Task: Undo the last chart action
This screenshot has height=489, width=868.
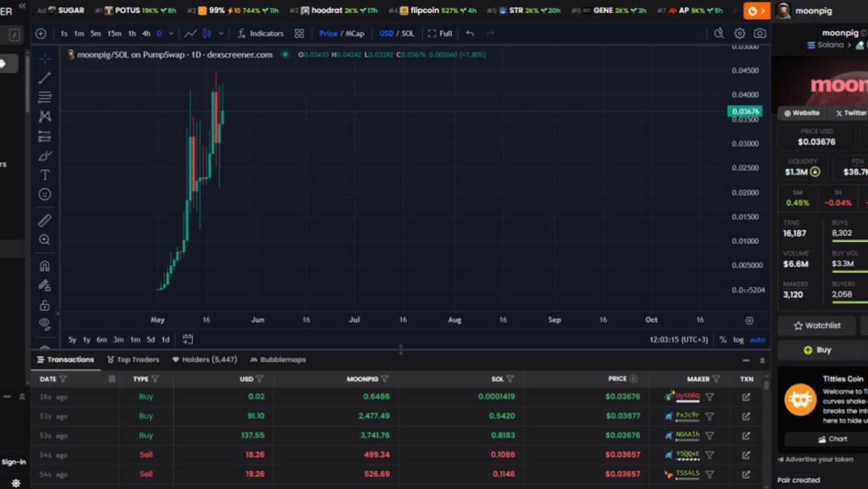Action: pos(470,34)
